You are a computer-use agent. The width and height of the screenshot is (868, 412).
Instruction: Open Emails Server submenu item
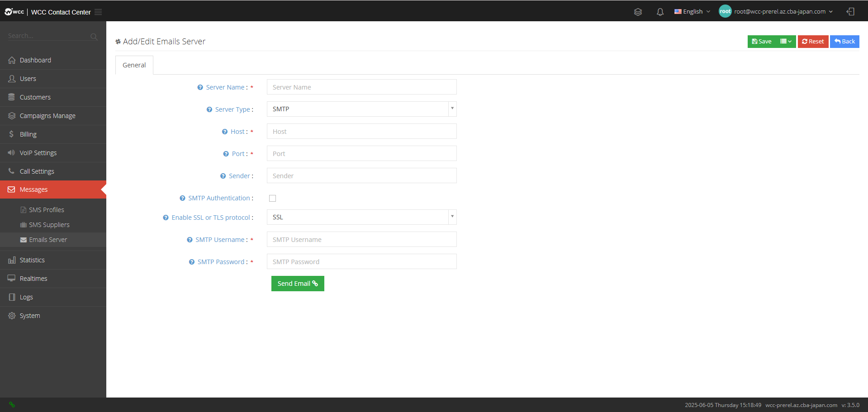click(x=53, y=240)
